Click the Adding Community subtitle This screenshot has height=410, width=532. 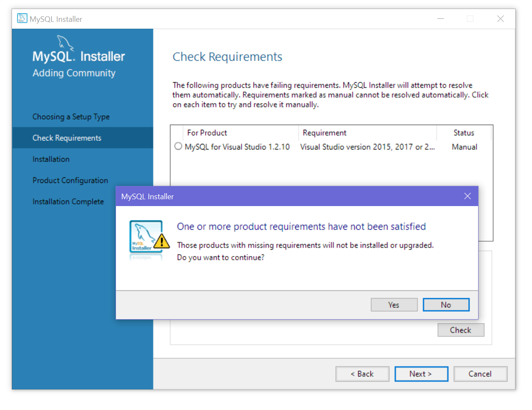74,73
